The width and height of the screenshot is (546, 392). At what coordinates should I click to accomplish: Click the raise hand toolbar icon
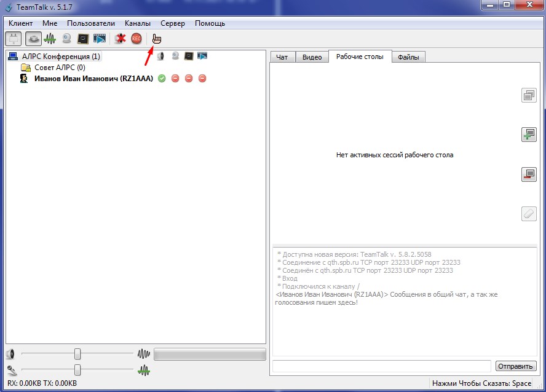157,39
